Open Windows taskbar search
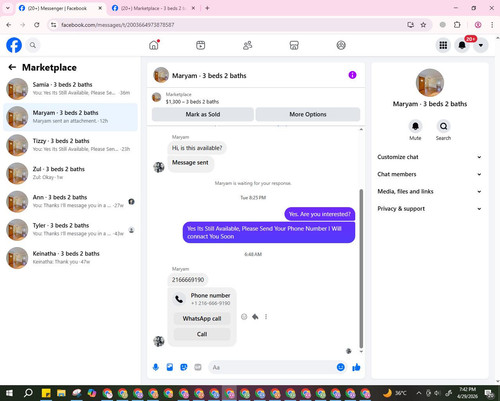 pyautogui.click(x=28, y=393)
